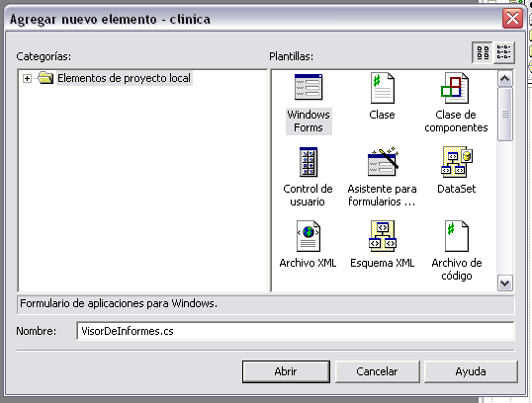This screenshot has width=532, height=403.
Task: Click the templates scrollbar down arrow
Action: point(505,282)
